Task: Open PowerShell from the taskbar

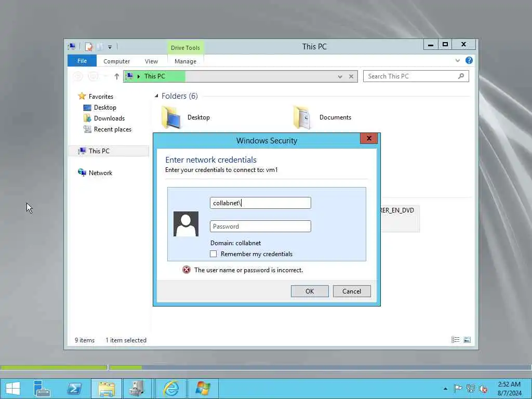Action: [74, 389]
